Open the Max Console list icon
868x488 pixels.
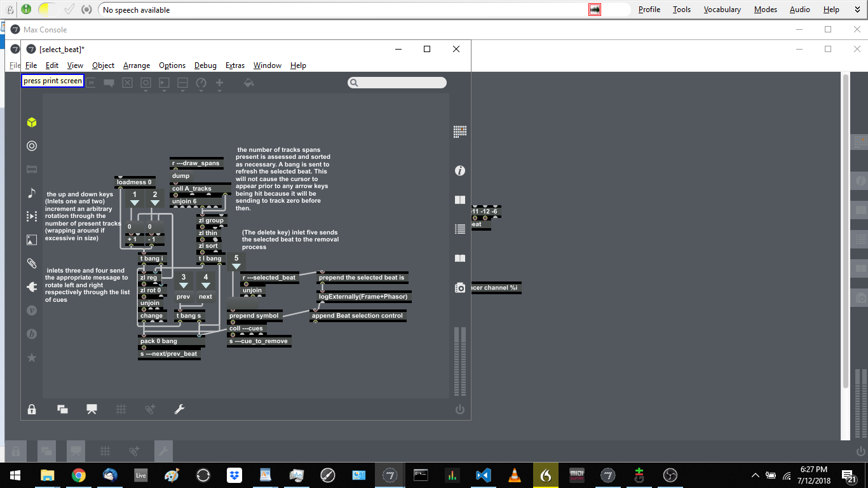tap(460, 229)
